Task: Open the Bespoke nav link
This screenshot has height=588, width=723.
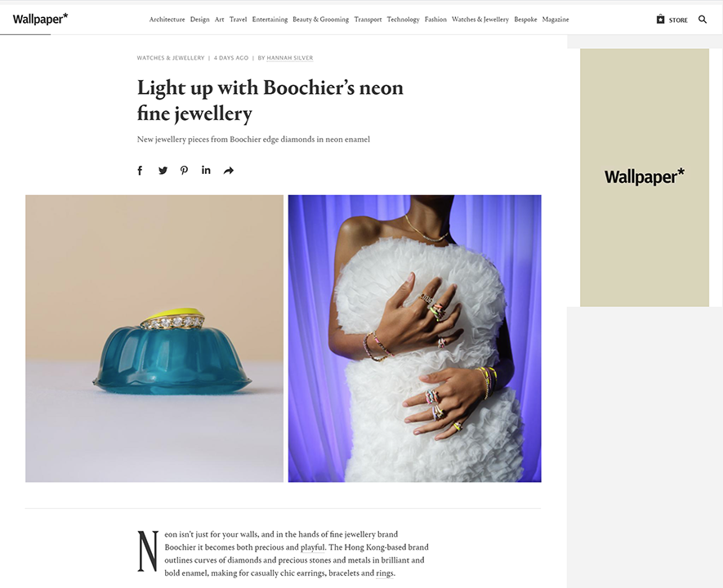Action: click(x=525, y=20)
